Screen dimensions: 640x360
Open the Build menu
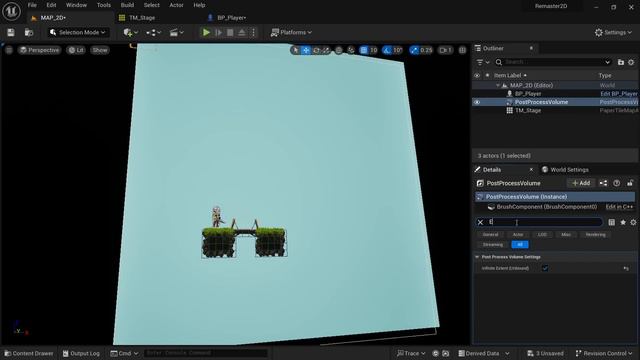[x=127, y=5]
